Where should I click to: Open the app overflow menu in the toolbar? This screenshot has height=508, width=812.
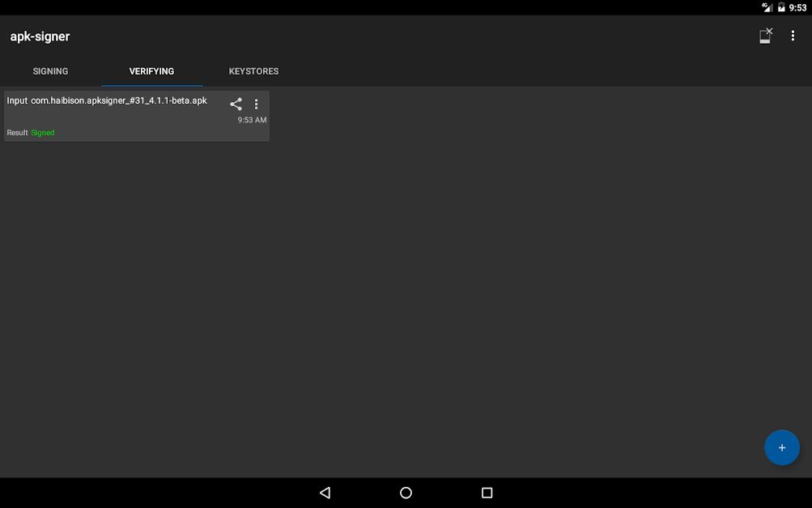[x=793, y=36]
